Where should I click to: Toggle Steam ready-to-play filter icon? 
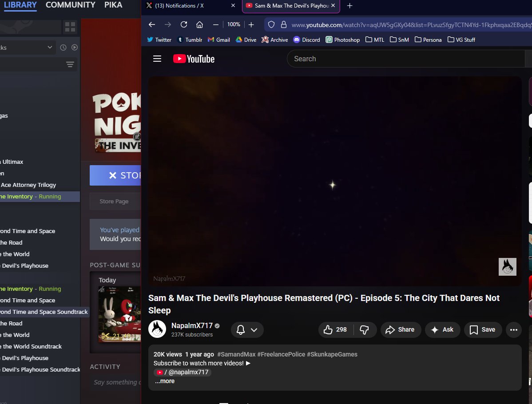click(x=75, y=48)
